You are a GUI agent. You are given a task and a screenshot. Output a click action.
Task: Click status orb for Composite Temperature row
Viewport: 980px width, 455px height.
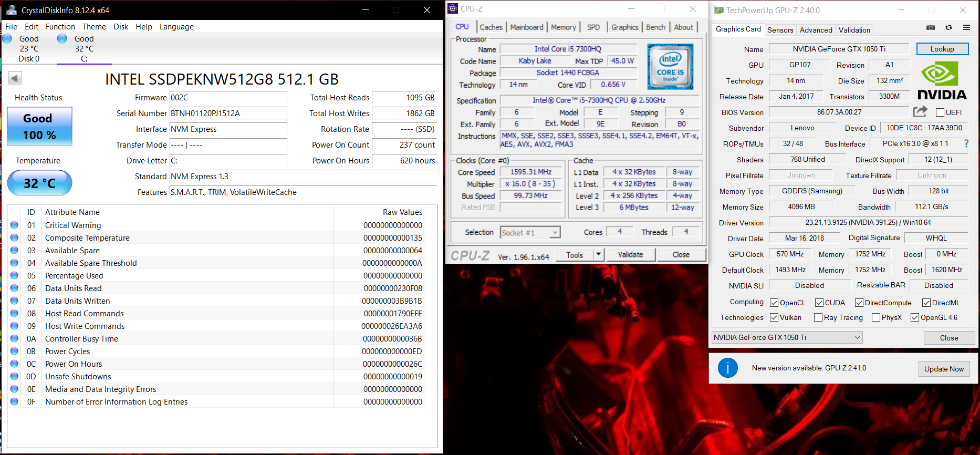tap(14, 237)
